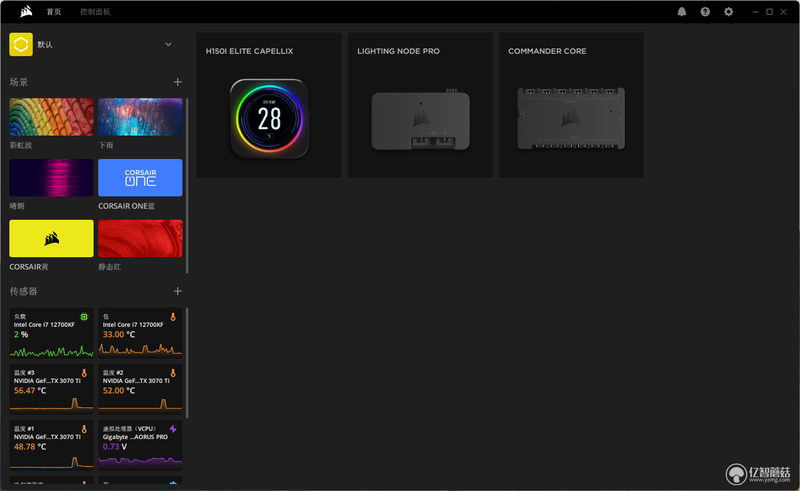Click the scenes list scrollbar
Screen dimensions: 800x491
[x=187, y=186]
